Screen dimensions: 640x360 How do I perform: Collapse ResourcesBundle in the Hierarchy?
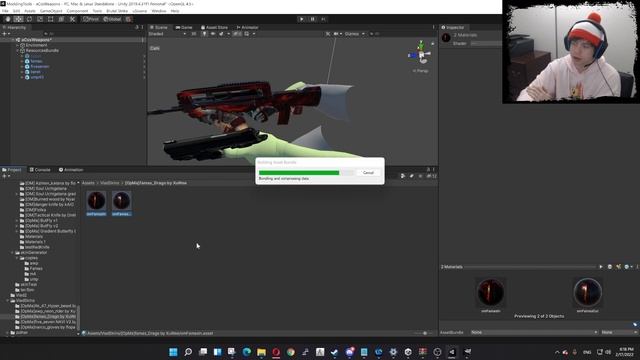18,51
